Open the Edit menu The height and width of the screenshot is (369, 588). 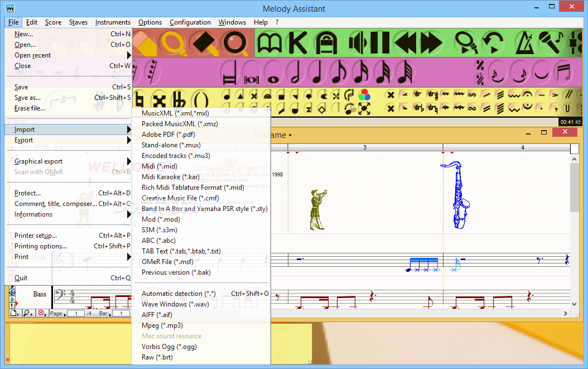point(31,22)
